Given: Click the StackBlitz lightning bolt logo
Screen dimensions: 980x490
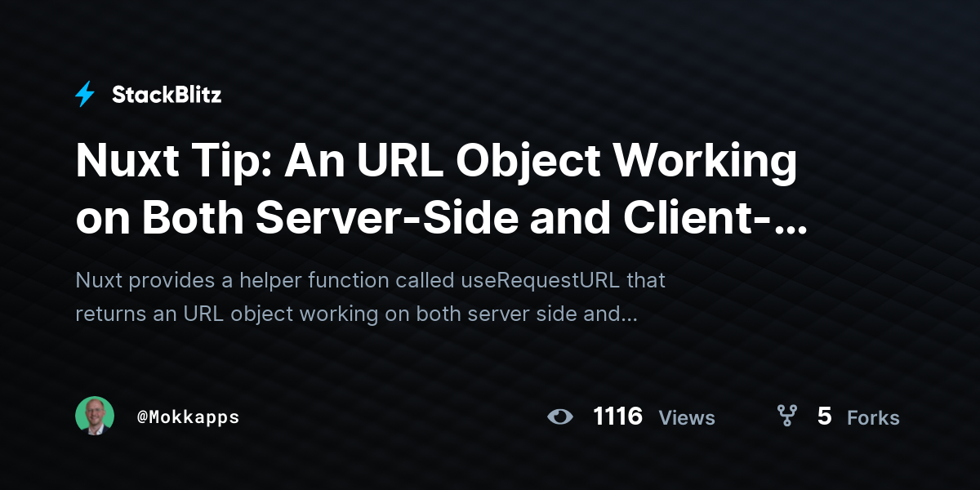Looking at the screenshot, I should (85, 95).
